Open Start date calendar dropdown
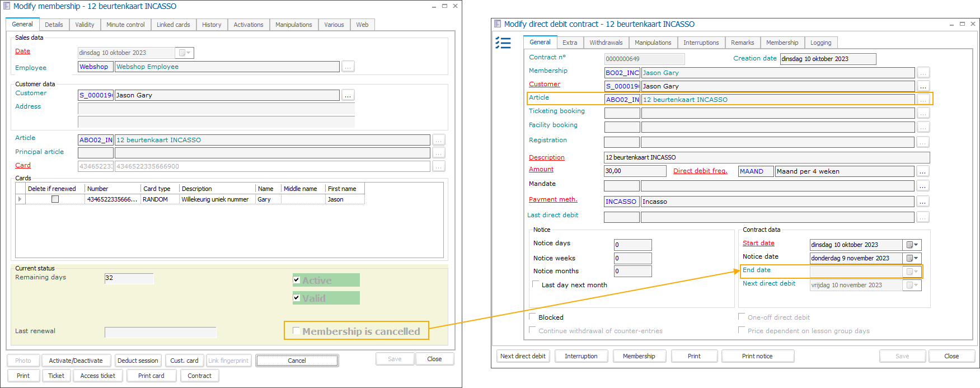Viewport: 980px width, 388px height. (x=912, y=245)
